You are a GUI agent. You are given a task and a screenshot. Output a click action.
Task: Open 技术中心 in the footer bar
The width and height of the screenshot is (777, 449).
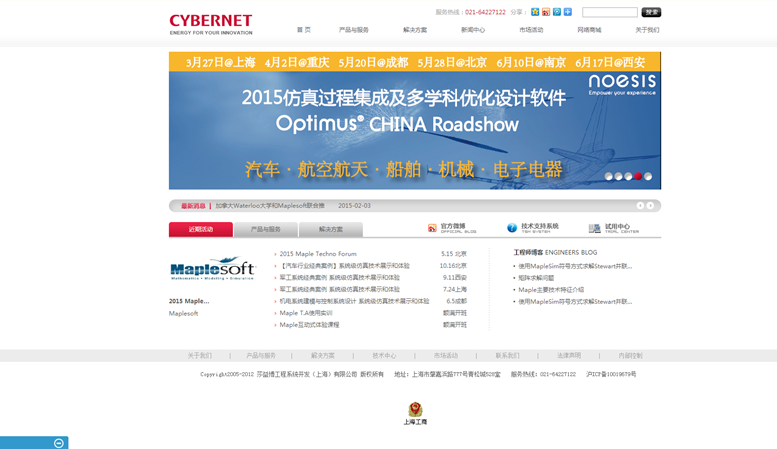384,356
